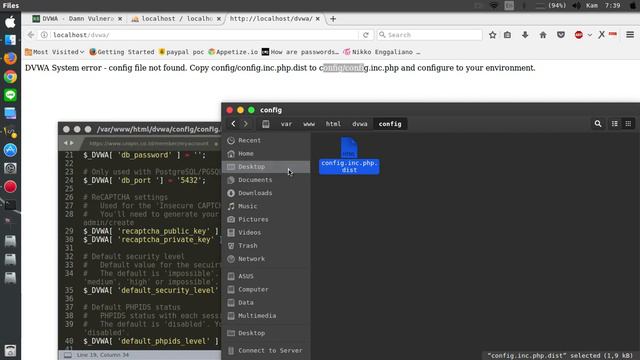Launch Firefox from the dock
The image size is (640, 360).
tap(10, 58)
